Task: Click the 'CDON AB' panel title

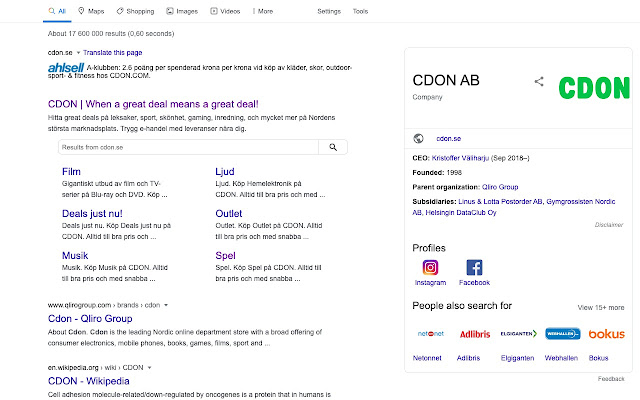Action: click(x=446, y=81)
